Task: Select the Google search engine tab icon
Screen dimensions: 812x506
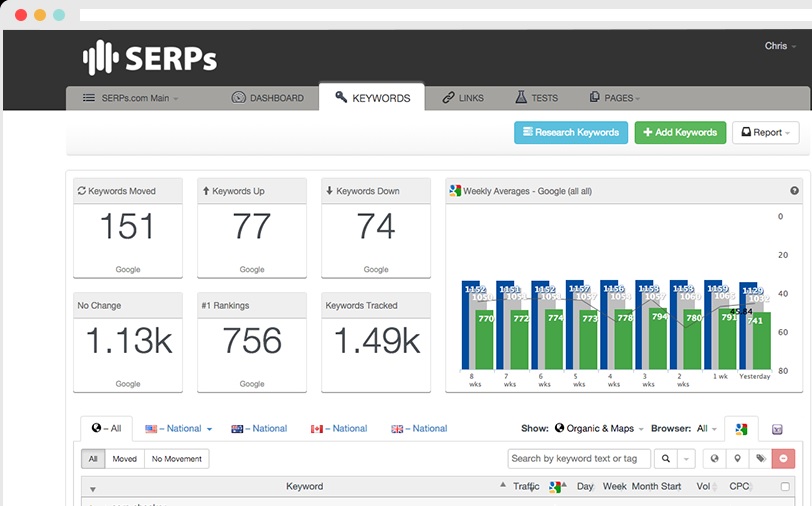Action: tap(741, 429)
